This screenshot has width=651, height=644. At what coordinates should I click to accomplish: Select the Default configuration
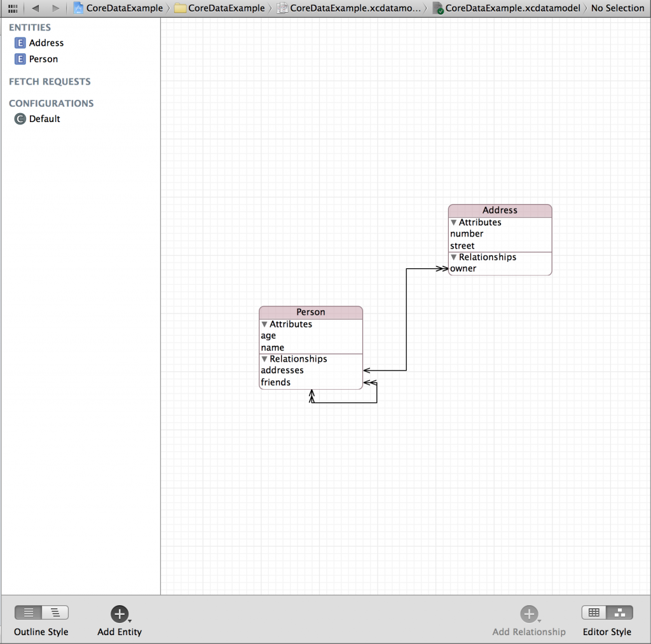(44, 119)
